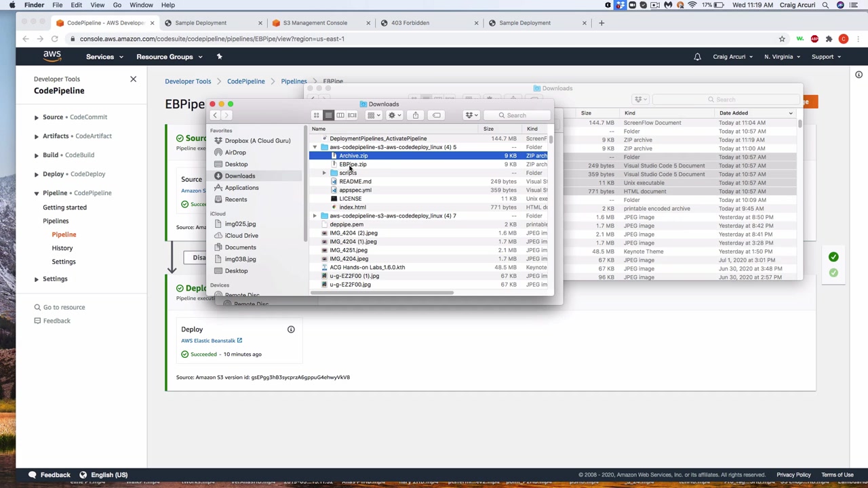Viewport: 868px width, 488px height.
Task: Open the Finder Action gear dropdown
Action: coord(394,115)
